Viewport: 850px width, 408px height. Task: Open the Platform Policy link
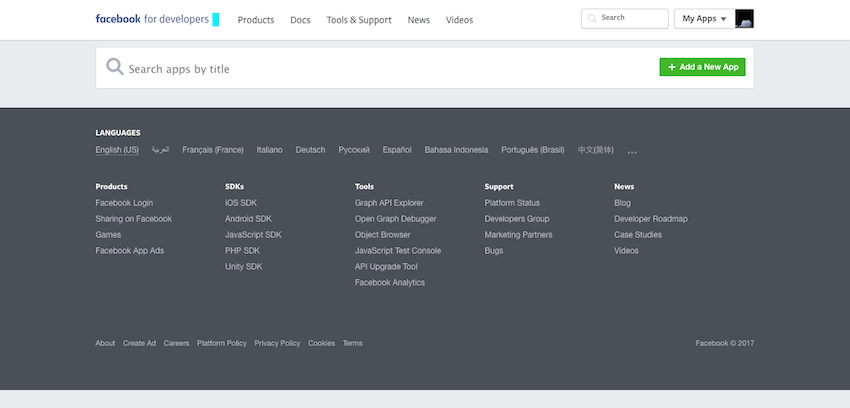point(222,343)
